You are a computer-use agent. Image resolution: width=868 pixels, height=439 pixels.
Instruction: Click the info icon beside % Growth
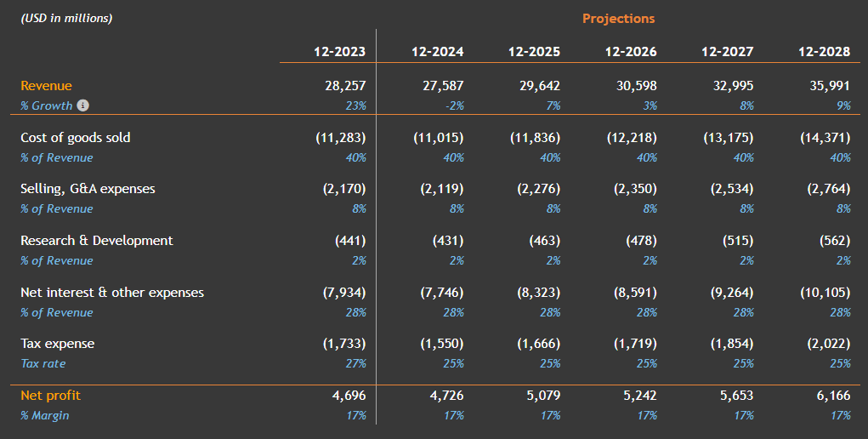click(x=82, y=105)
